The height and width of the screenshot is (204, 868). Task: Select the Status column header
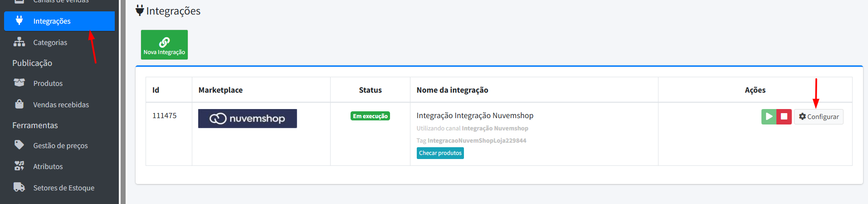(370, 90)
